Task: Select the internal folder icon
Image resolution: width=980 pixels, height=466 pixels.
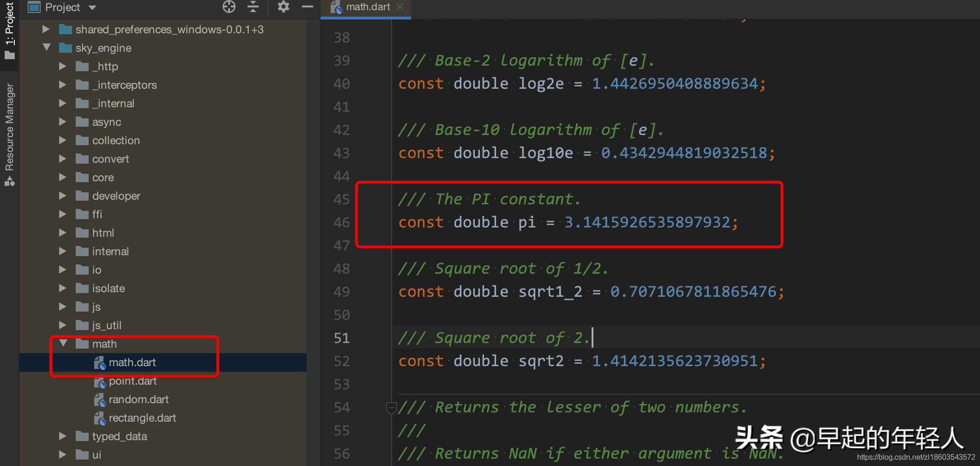Action: point(82,251)
